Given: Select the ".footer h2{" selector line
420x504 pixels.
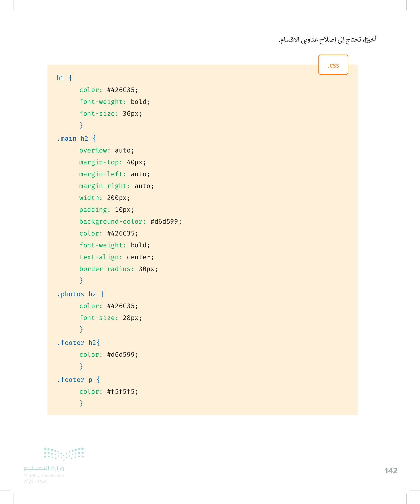Looking at the screenshot, I should pyautogui.click(x=79, y=343).
